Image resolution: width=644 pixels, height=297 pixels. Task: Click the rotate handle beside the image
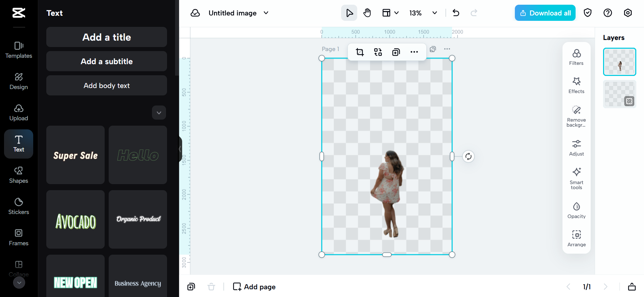[x=468, y=157]
